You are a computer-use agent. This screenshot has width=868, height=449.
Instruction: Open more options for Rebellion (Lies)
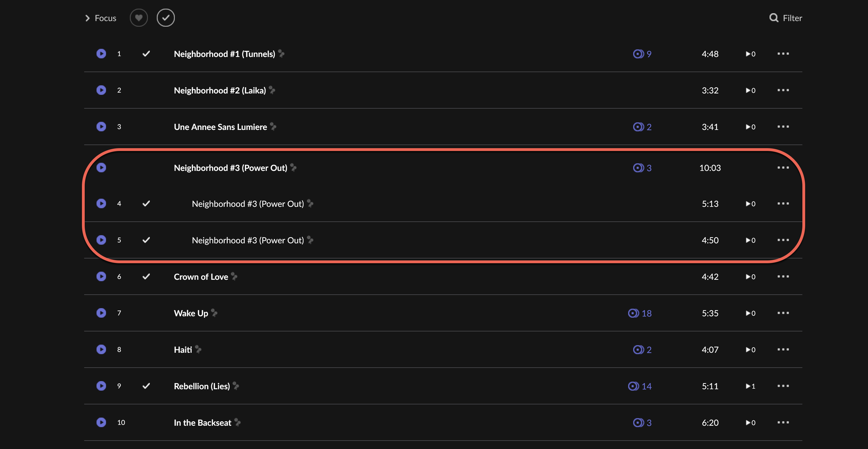[x=783, y=386]
